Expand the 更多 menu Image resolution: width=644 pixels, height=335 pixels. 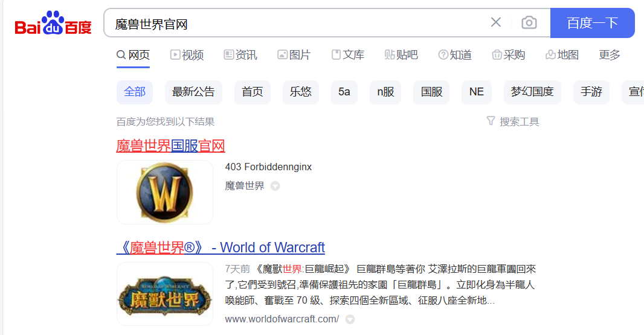[x=610, y=55]
